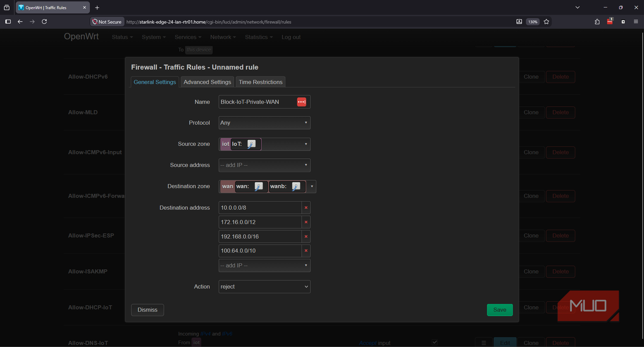
Task: Open the browser extensions icon
Action: click(x=597, y=22)
